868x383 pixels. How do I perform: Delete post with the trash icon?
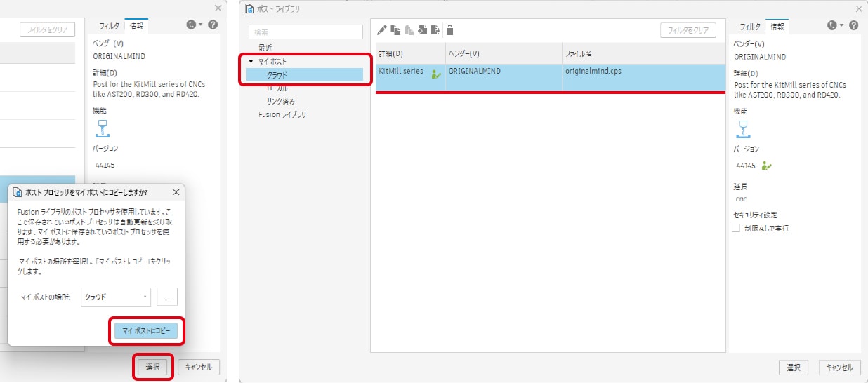(450, 30)
